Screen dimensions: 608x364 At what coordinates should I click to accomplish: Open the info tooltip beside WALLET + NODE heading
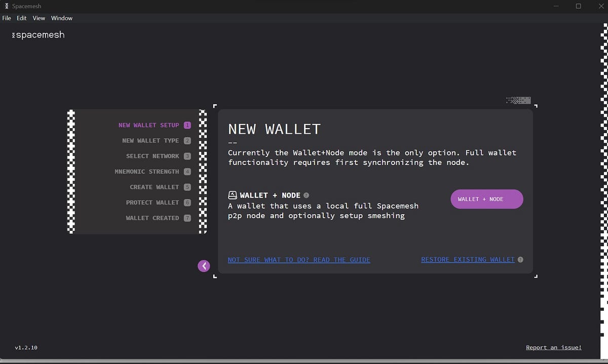coord(306,194)
